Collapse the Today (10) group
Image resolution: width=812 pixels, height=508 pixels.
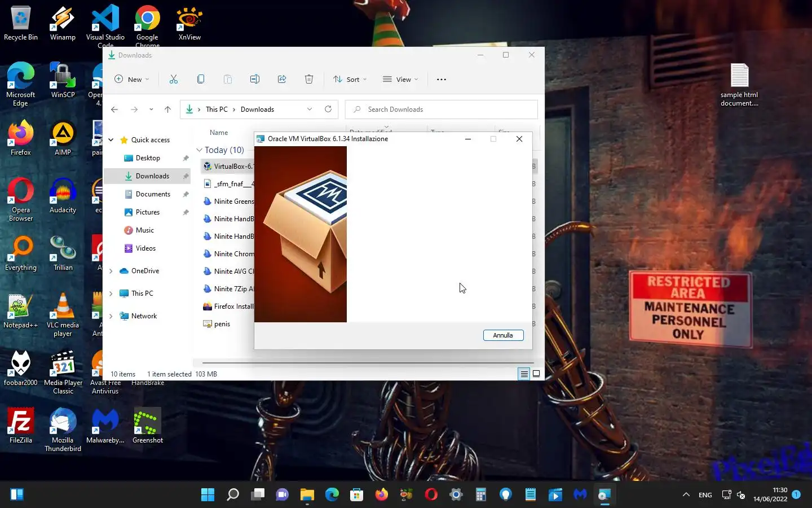(199, 150)
